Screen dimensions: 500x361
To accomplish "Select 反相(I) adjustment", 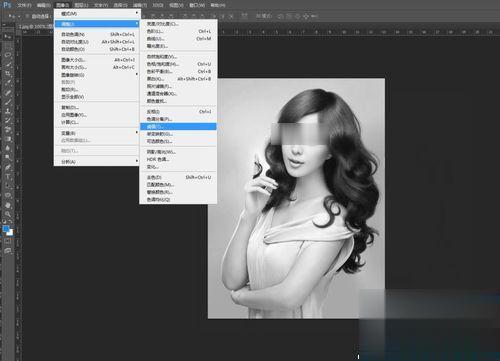I will (178, 112).
